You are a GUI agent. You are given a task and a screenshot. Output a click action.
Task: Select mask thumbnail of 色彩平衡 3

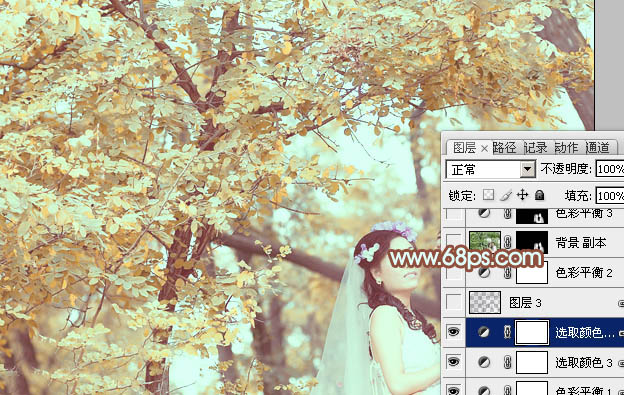pos(532,216)
